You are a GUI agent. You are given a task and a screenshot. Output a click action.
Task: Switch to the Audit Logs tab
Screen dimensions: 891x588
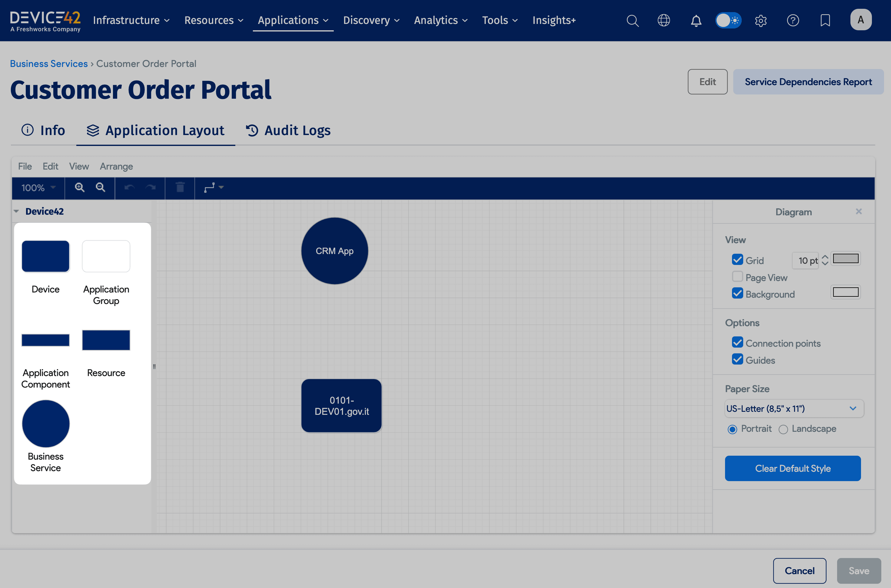(x=288, y=130)
